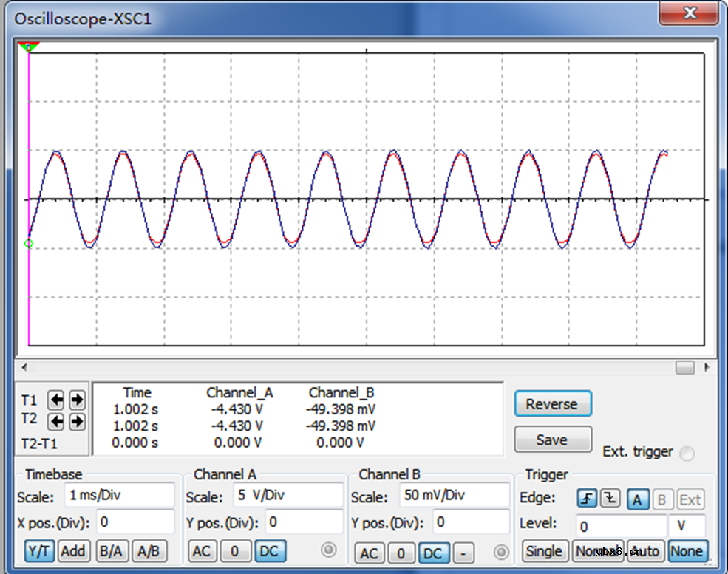
Task: Switch trigger mode to Single
Action: [x=544, y=551]
